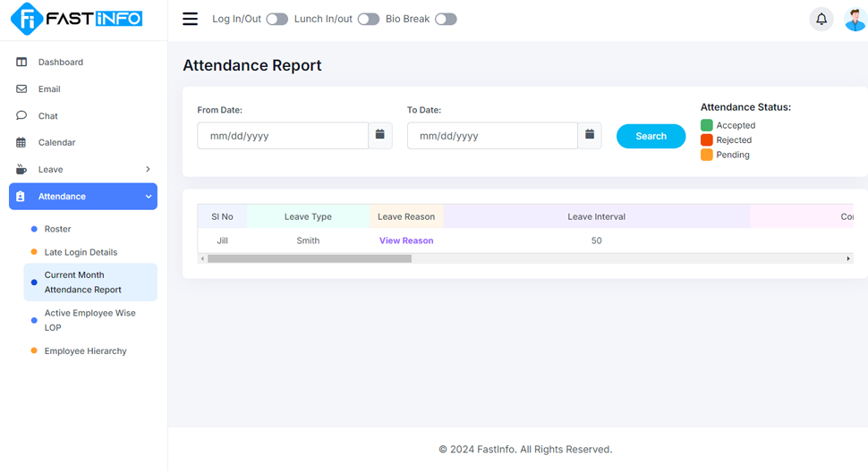Image resolution: width=868 pixels, height=472 pixels.
Task: Enable the Bio Break switch
Action: tap(446, 19)
